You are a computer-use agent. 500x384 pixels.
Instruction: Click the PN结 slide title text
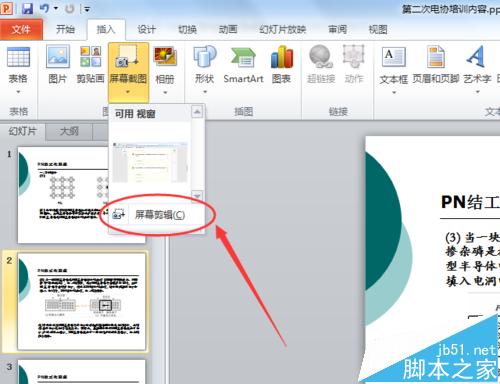470,202
